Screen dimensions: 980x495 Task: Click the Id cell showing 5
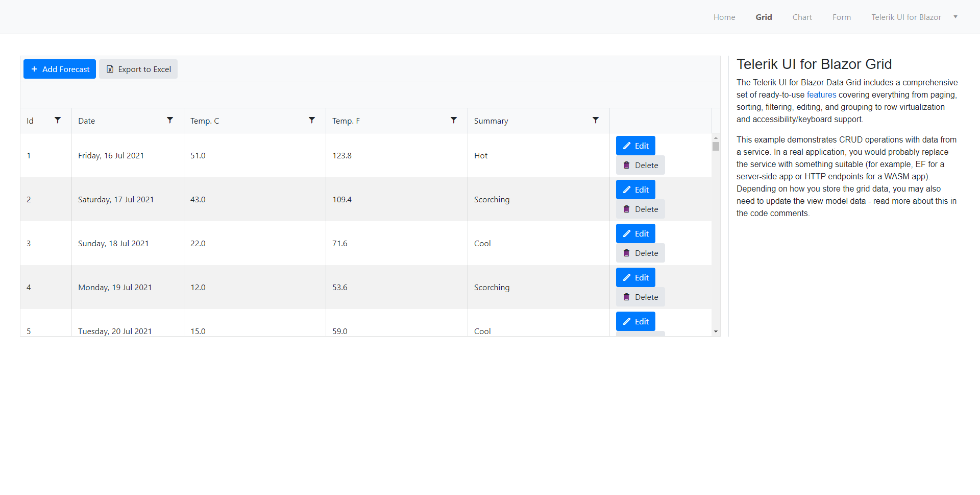(46, 323)
